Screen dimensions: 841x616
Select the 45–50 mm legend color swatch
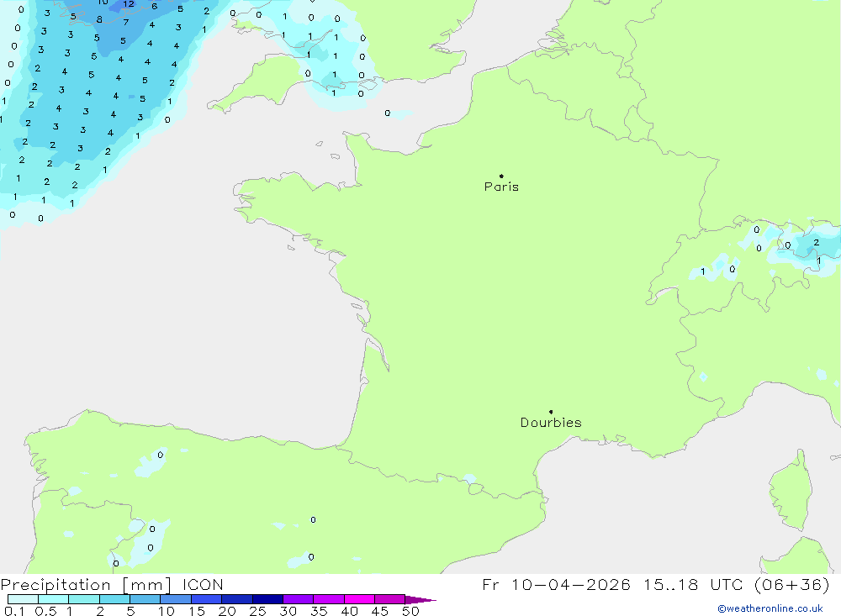tap(390, 599)
